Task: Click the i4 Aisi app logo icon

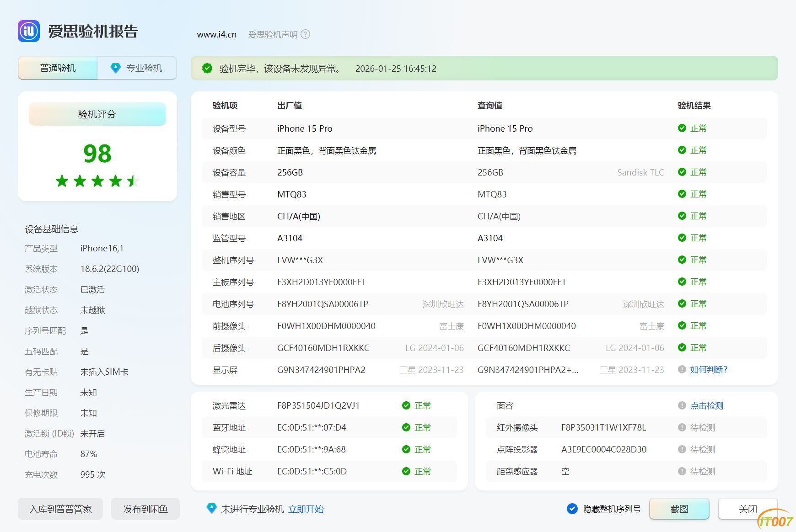Action: point(29,31)
